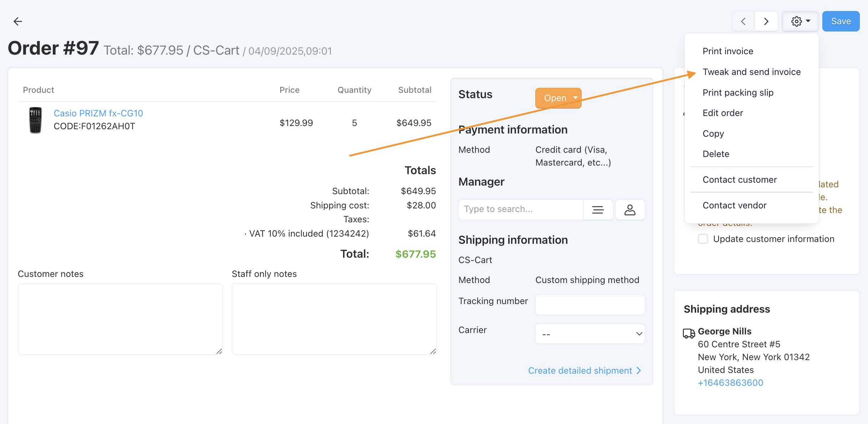Open the gear settings menu

point(800,21)
